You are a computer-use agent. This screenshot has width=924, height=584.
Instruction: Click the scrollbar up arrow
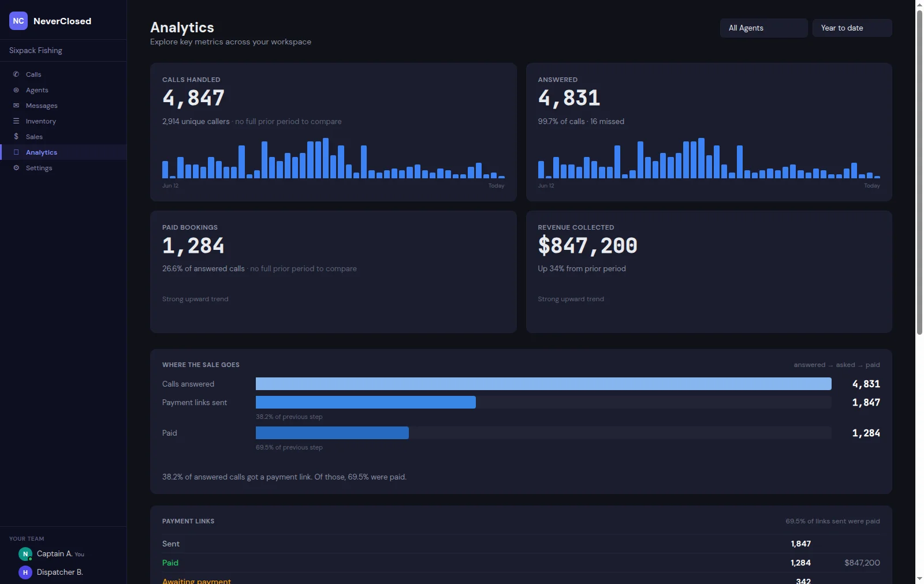pyautogui.click(x=919, y=5)
